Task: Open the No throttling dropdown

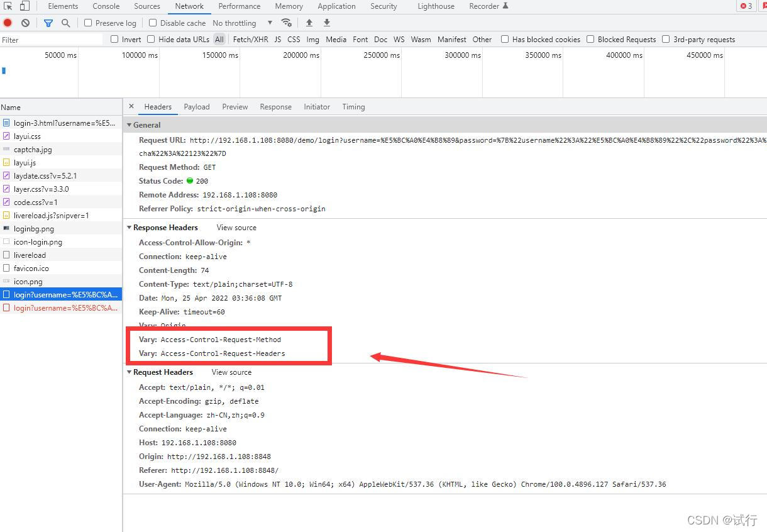Action: coord(242,23)
